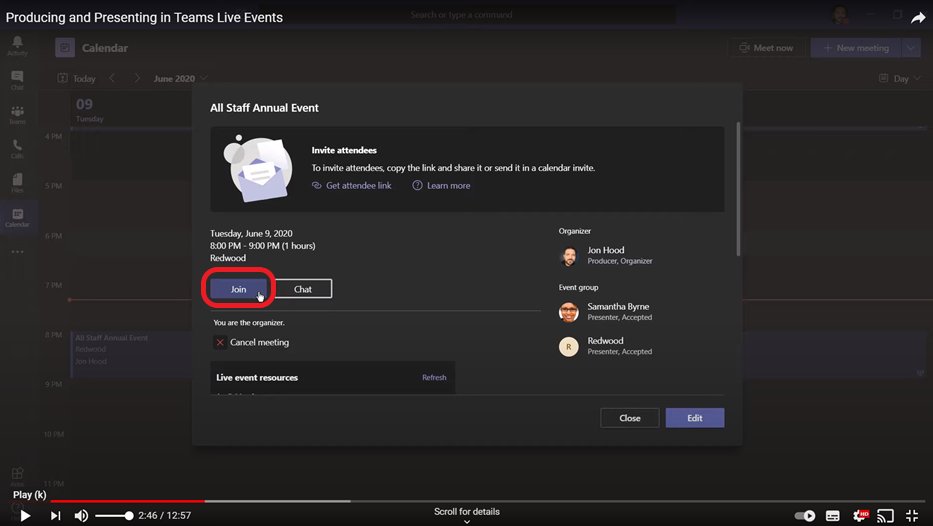Click New meeting button
The height and width of the screenshot is (526, 933).
(x=856, y=48)
